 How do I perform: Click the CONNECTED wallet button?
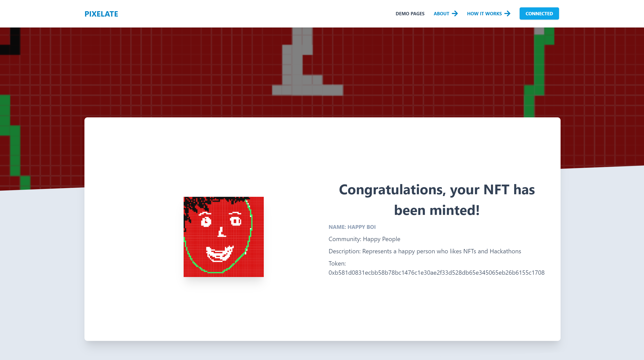pos(539,13)
